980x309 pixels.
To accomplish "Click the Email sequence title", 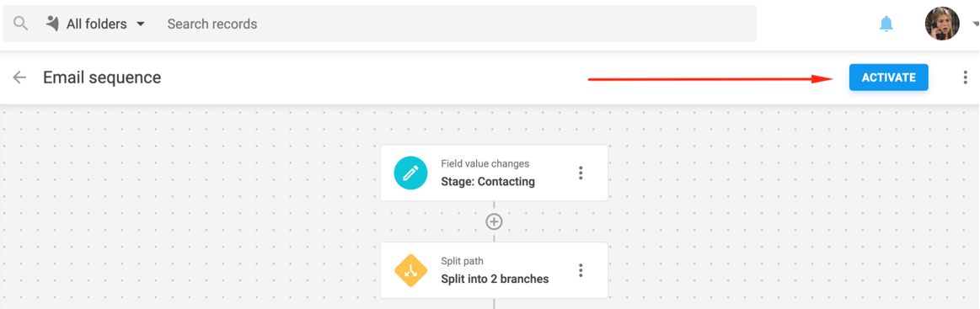I will tap(102, 77).
